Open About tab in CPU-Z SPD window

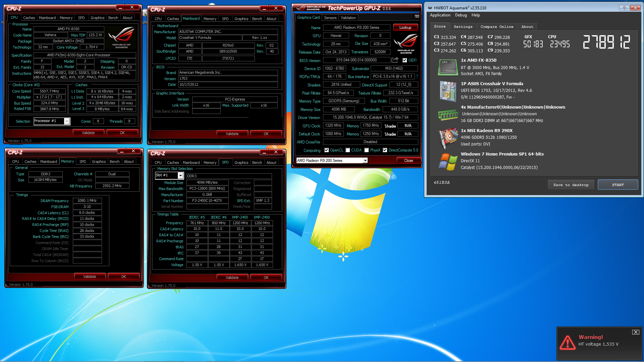pos(271,163)
